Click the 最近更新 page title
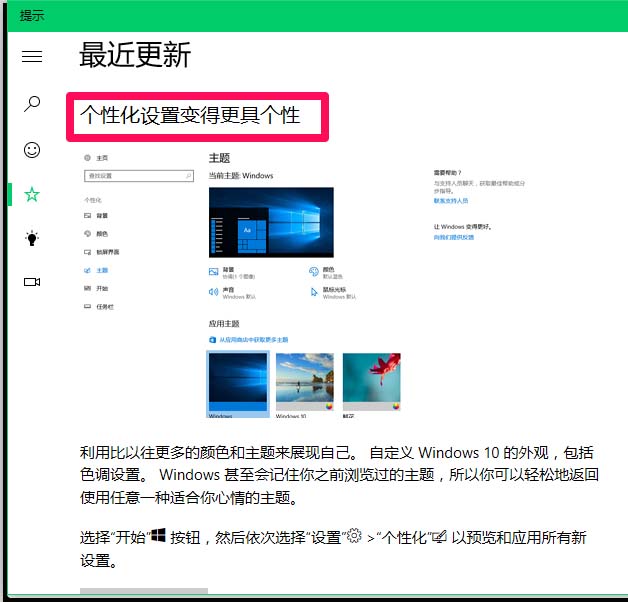628x602 pixels. [x=135, y=55]
